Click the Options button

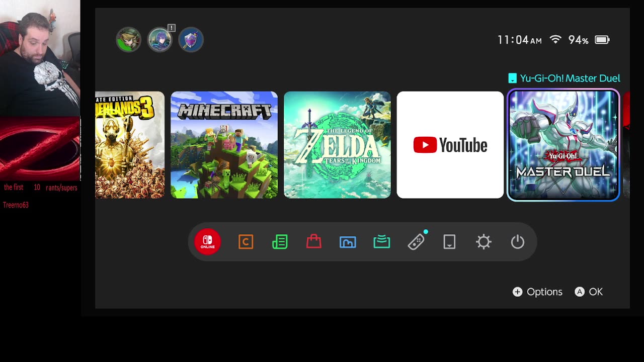point(537,292)
